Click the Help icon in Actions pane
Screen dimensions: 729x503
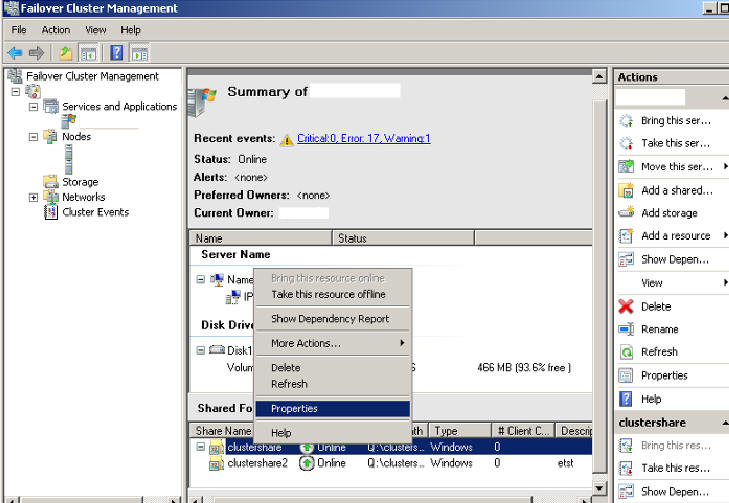click(x=626, y=399)
